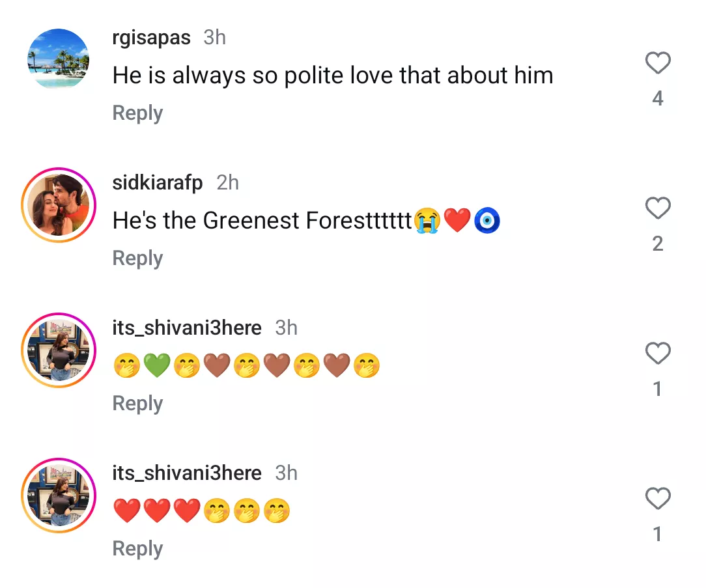Like the its_shivani3here comment with three red hearts

658,499
